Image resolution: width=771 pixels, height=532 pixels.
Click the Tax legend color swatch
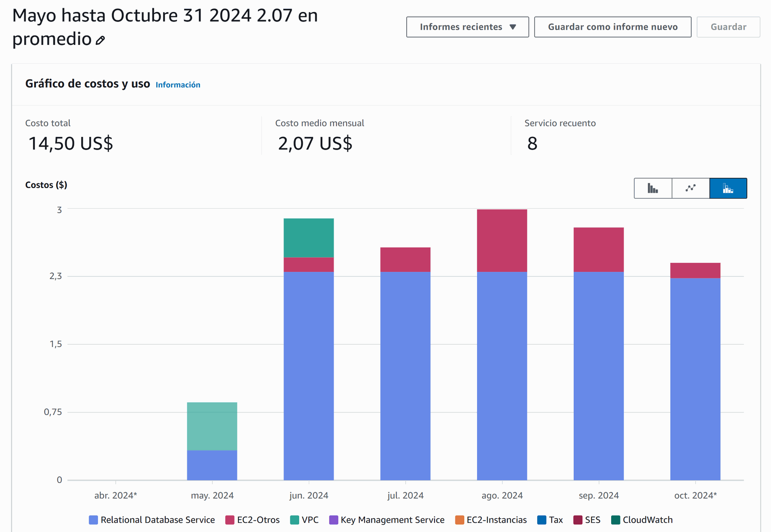[x=542, y=520]
